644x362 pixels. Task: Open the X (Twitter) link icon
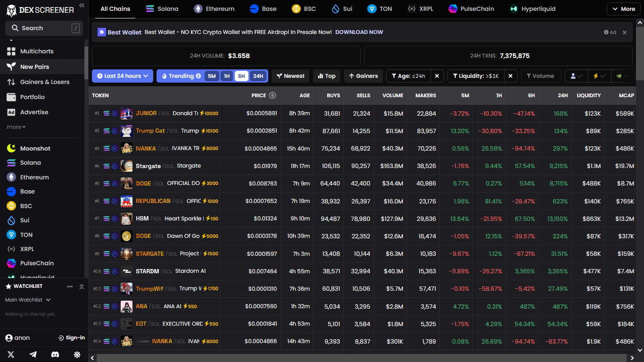(11, 354)
